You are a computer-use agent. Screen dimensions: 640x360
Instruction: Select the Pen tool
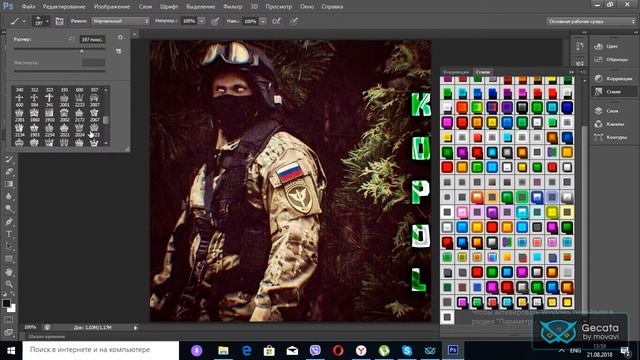pyautogui.click(x=9, y=222)
